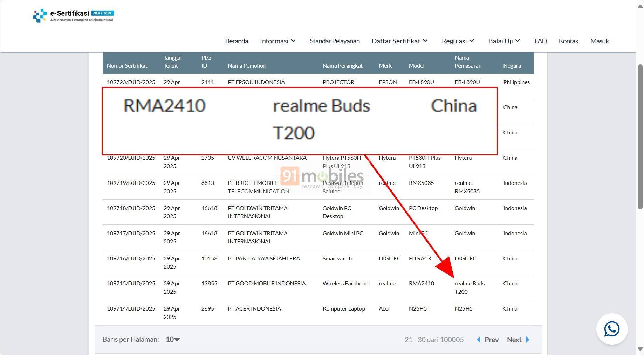Click PT ACER INDONESIA cell
Viewport: 644px width, 355px height.
pos(254,308)
